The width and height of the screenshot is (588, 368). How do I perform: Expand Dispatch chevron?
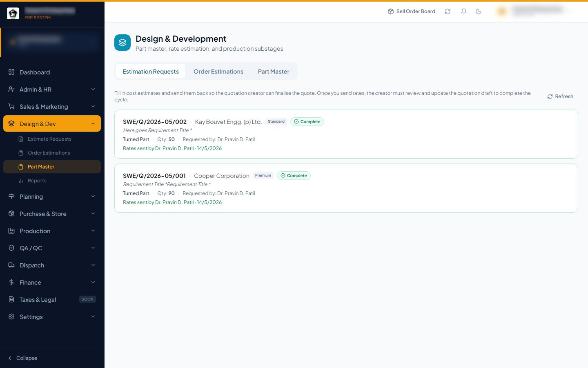tap(93, 265)
